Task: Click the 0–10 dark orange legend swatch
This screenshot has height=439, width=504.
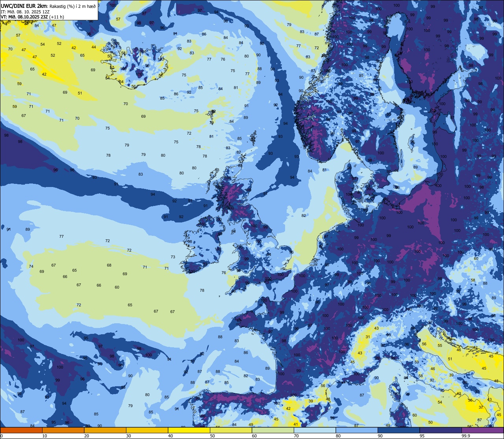Action: [21, 430]
